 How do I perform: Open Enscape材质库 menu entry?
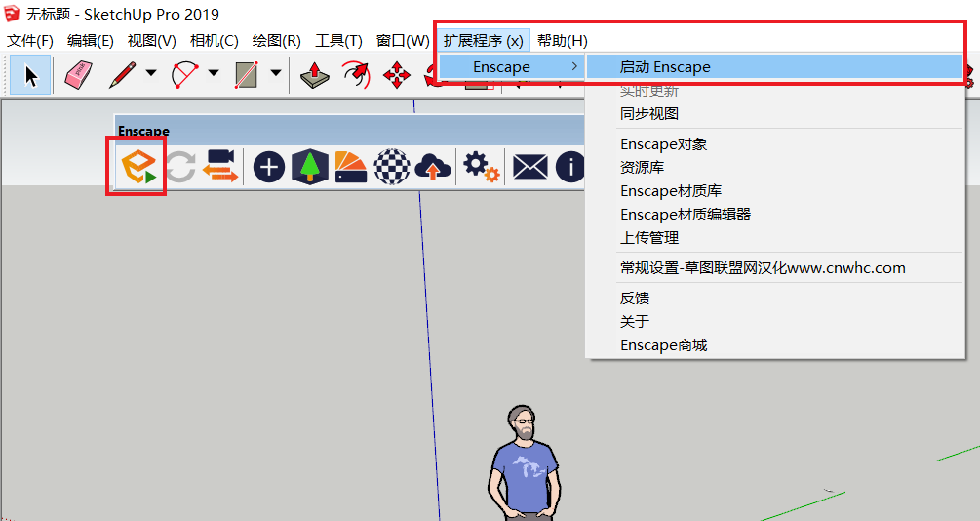click(x=774, y=191)
